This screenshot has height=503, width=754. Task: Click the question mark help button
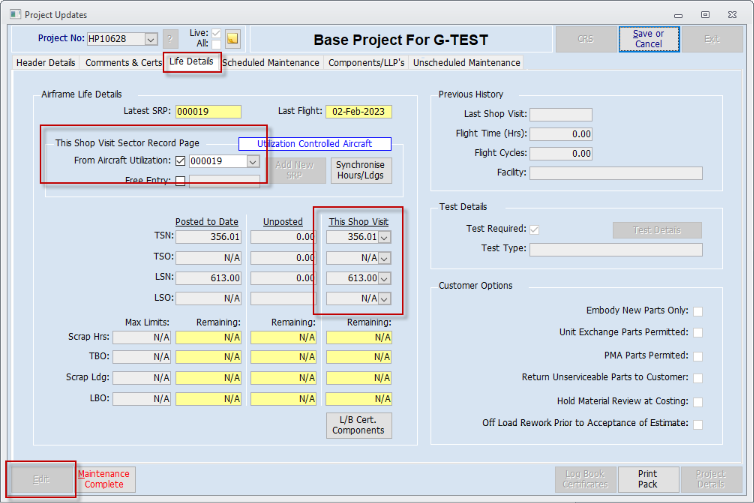170,39
